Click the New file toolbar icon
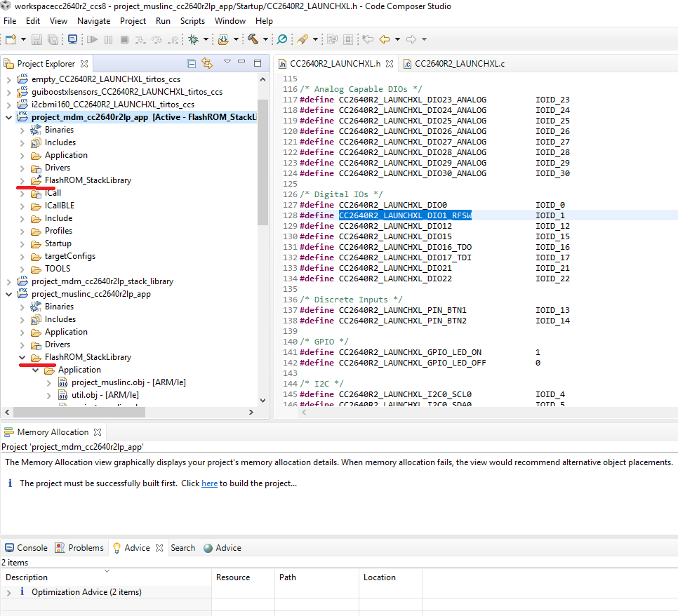The height and width of the screenshot is (616, 678). [11, 39]
